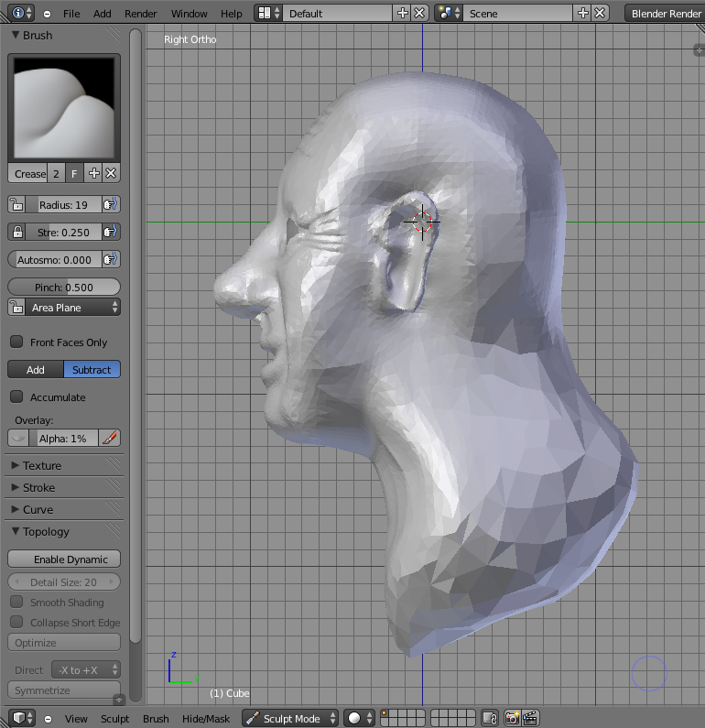Open the Render menu

[140, 14]
